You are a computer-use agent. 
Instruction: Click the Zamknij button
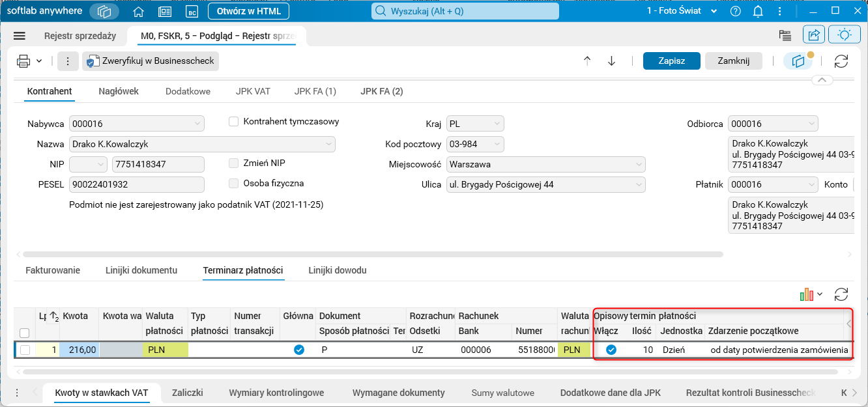tap(734, 61)
